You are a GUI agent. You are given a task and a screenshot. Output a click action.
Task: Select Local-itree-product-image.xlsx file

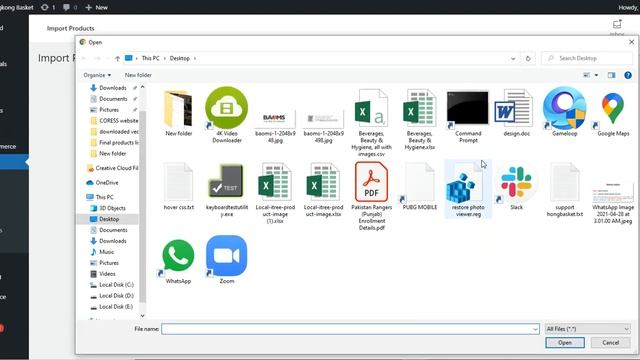point(323,182)
